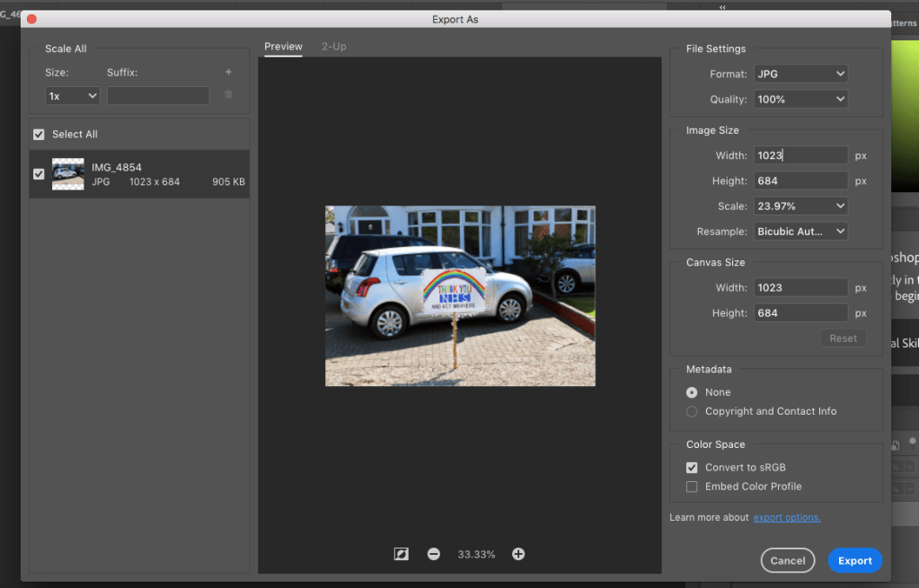
Task: Click the trash icon beside Suffix field
Action: pos(228,94)
